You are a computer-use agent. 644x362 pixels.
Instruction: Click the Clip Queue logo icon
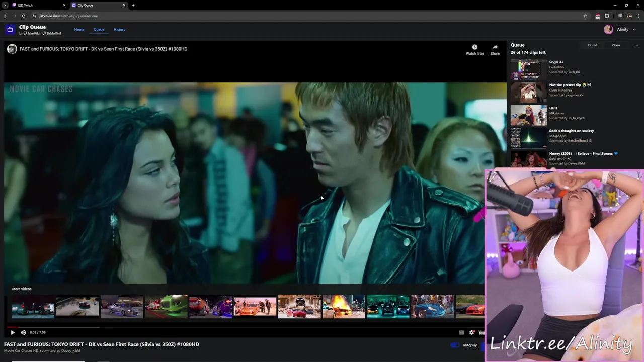coord(10,30)
